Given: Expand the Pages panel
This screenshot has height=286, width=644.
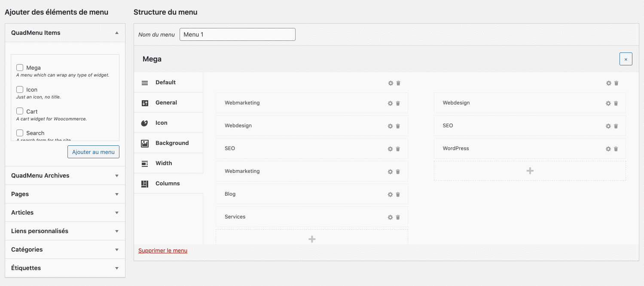Looking at the screenshot, I should tap(64, 194).
